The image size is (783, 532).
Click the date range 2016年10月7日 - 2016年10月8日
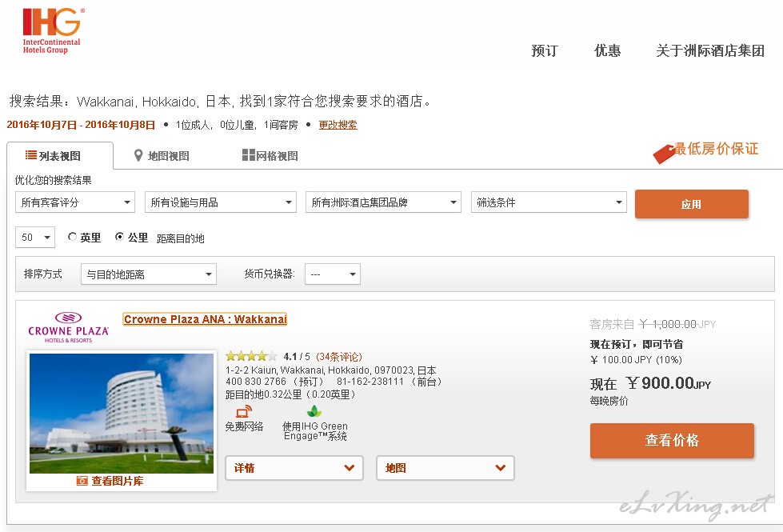81,125
